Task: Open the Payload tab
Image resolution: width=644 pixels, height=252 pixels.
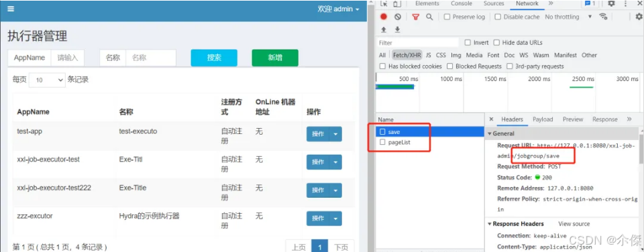Action: coord(543,119)
